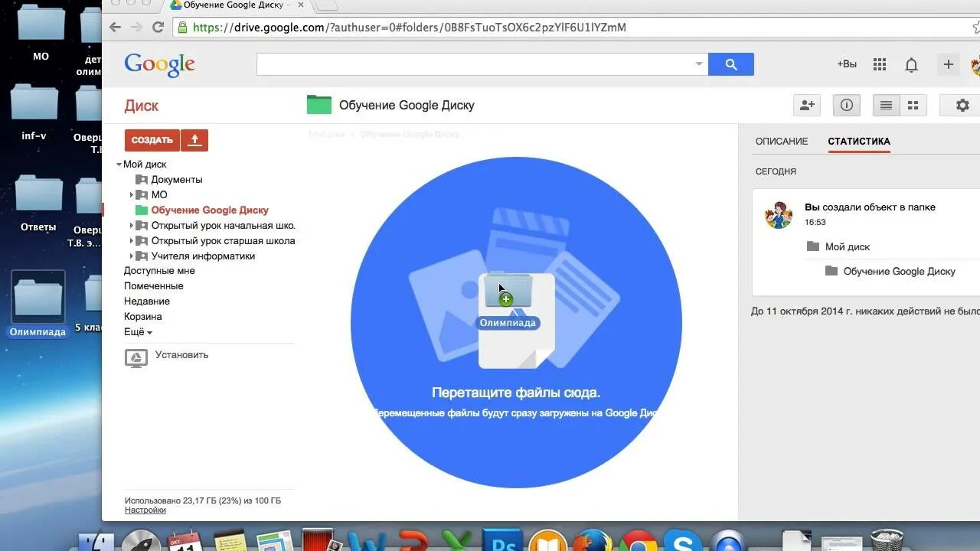Open Photoshop from the Dock
Screen dimensions: 980x551
[504, 540]
